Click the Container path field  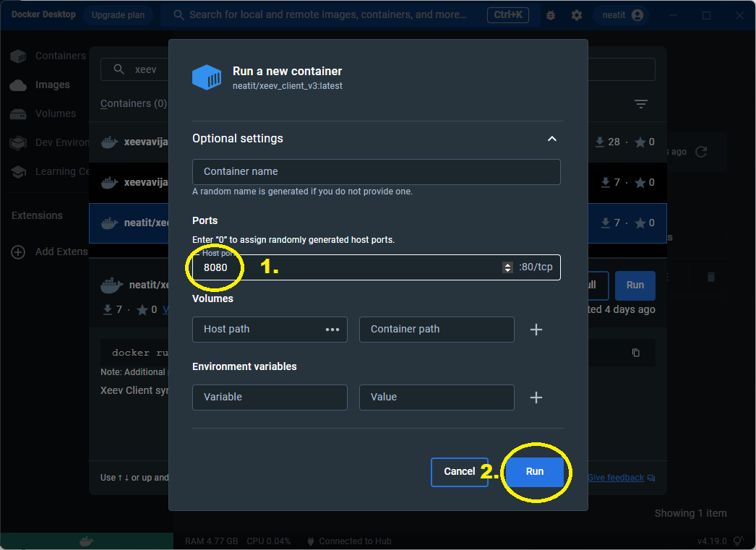[436, 329]
